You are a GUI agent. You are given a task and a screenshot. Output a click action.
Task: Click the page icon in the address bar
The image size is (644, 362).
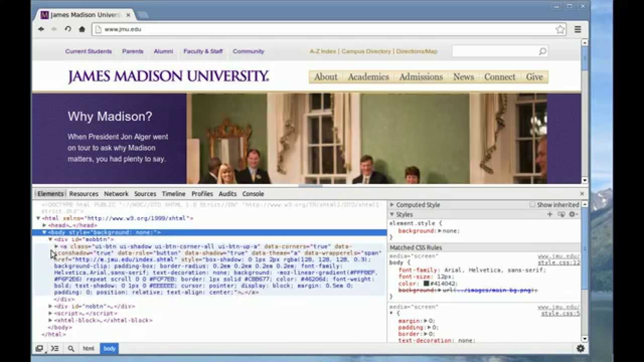pyautogui.click(x=98, y=29)
